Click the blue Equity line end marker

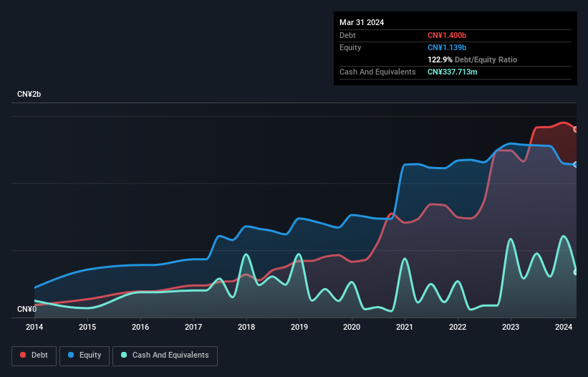pyautogui.click(x=576, y=165)
